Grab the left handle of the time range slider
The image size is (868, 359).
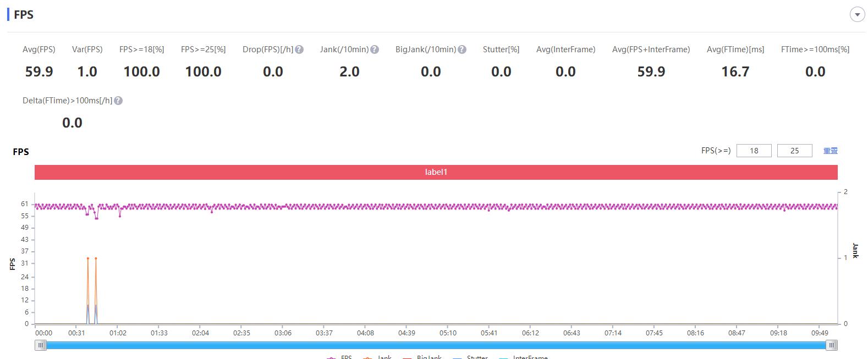[41, 345]
